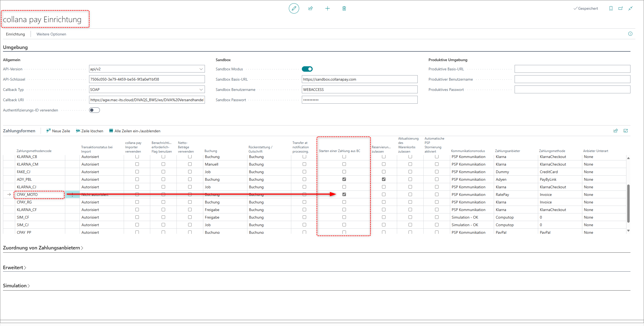Check collana pay Importer for KLARNA_CM
This screenshot has width=644, height=326.
[137, 164]
